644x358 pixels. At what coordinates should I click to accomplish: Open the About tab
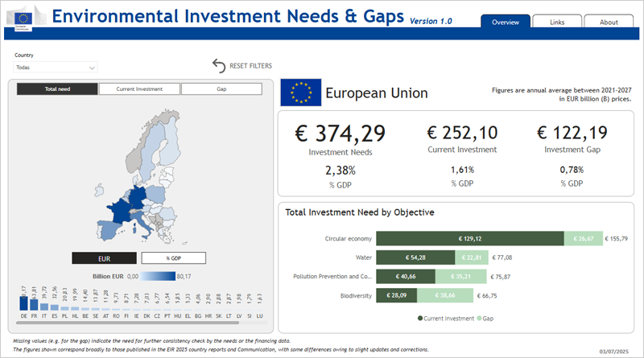[x=609, y=23]
